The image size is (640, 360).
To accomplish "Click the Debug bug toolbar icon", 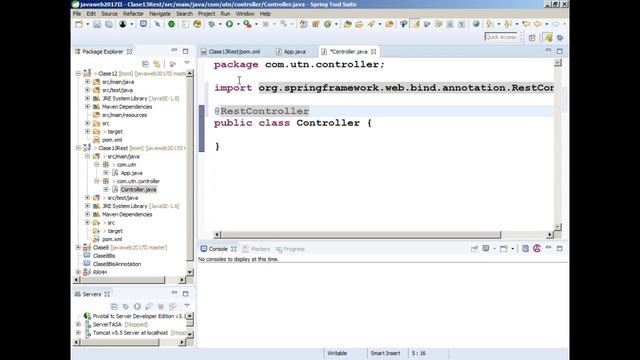I will (211, 24).
